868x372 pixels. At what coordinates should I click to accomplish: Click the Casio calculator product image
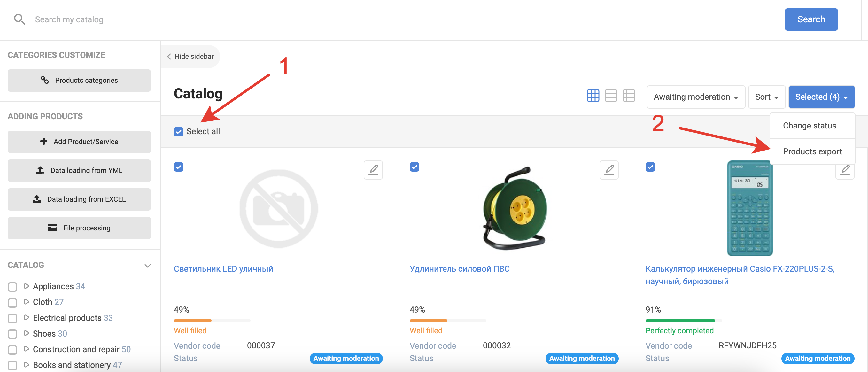[749, 208]
